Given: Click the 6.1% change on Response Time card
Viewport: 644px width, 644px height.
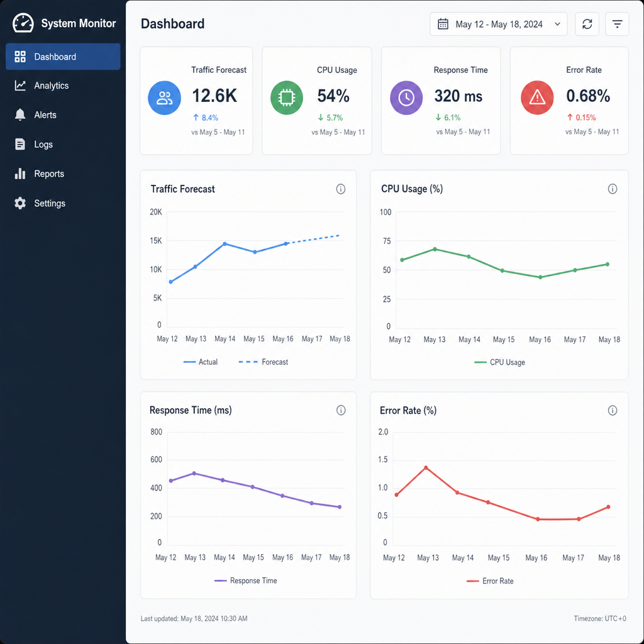Looking at the screenshot, I should coord(452,118).
